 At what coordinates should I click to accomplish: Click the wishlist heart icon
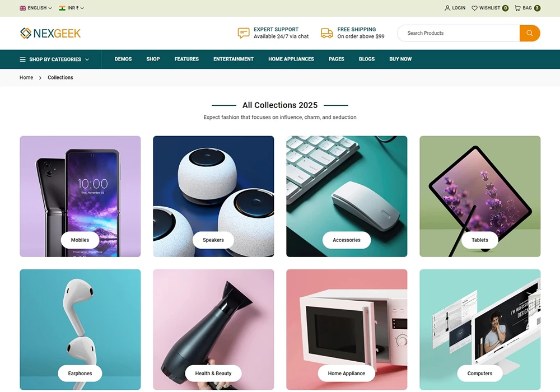(x=474, y=8)
